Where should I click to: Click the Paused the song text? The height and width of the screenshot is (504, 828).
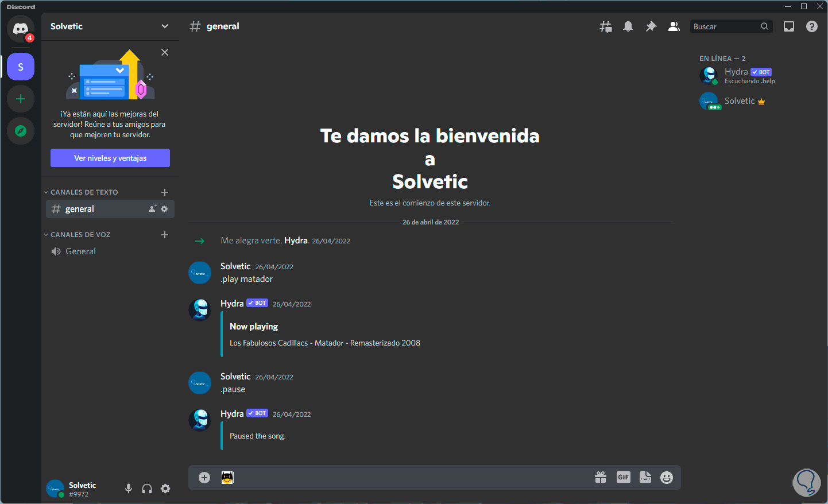click(x=257, y=436)
